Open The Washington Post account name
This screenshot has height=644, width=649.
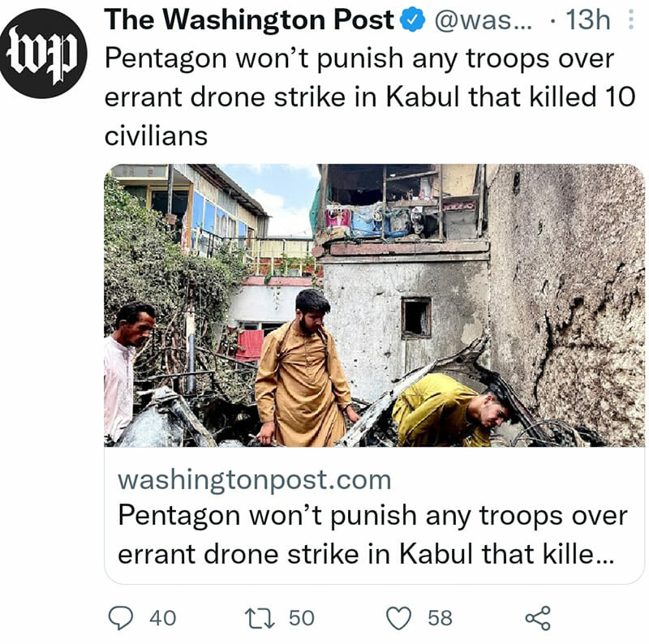[249, 19]
